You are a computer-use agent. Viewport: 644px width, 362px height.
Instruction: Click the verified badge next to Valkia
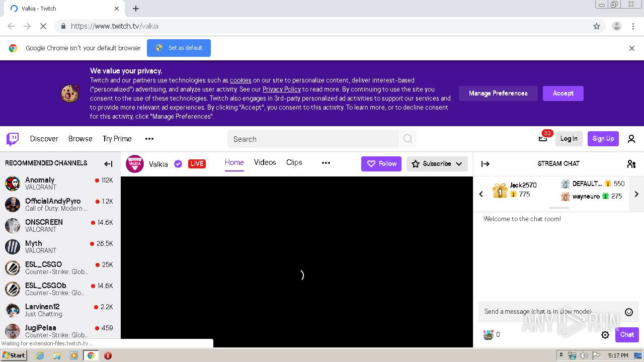click(178, 163)
